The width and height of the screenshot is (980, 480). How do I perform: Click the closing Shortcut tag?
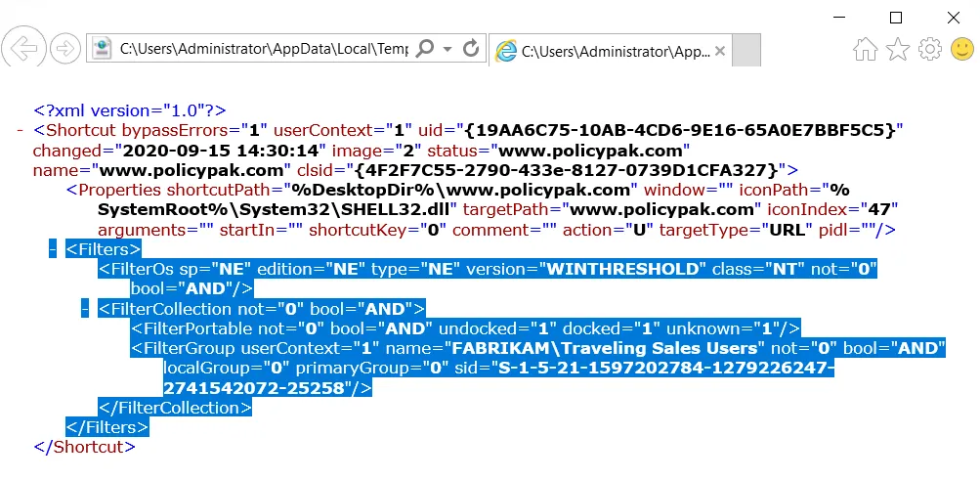[84, 447]
